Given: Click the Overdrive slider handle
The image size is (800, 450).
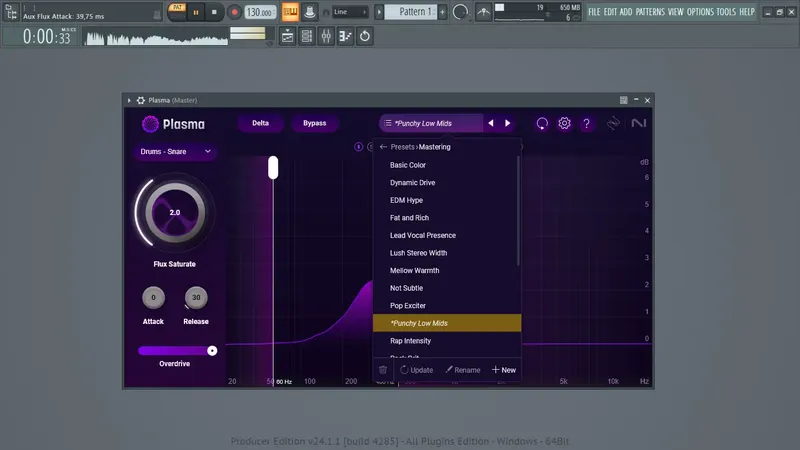Looking at the screenshot, I should click(x=212, y=351).
